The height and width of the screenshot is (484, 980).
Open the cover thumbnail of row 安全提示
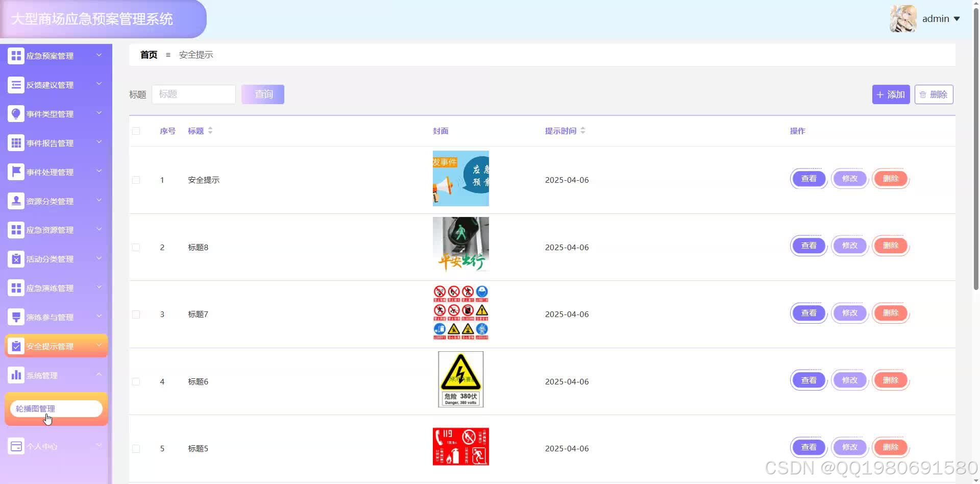(x=460, y=178)
